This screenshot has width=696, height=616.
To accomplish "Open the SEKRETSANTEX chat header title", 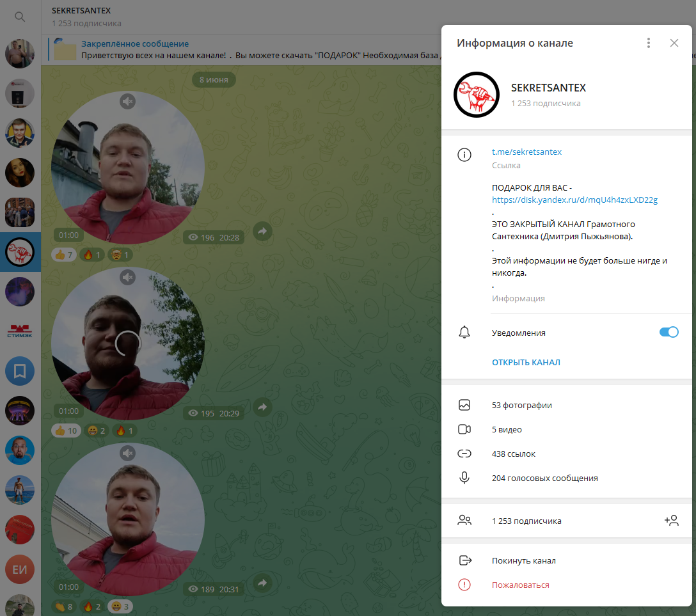I will pyautogui.click(x=81, y=10).
